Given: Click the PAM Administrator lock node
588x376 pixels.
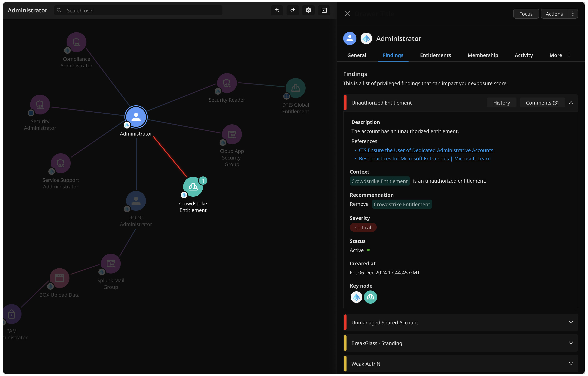Looking at the screenshot, I should tap(12, 314).
